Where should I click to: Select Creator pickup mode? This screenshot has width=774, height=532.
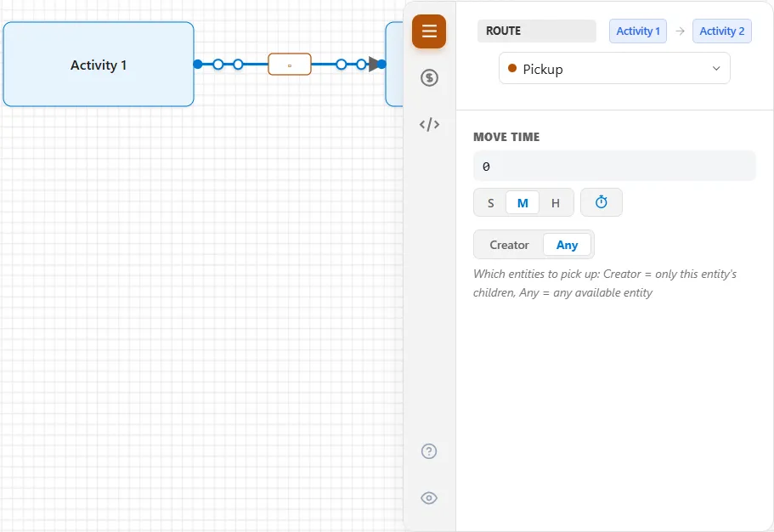coord(509,245)
